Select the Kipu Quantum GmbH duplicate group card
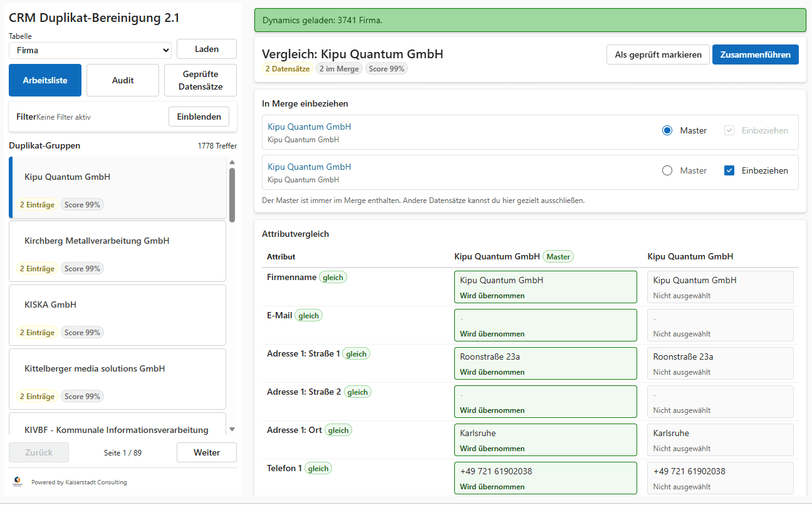812x505 pixels. tap(117, 187)
